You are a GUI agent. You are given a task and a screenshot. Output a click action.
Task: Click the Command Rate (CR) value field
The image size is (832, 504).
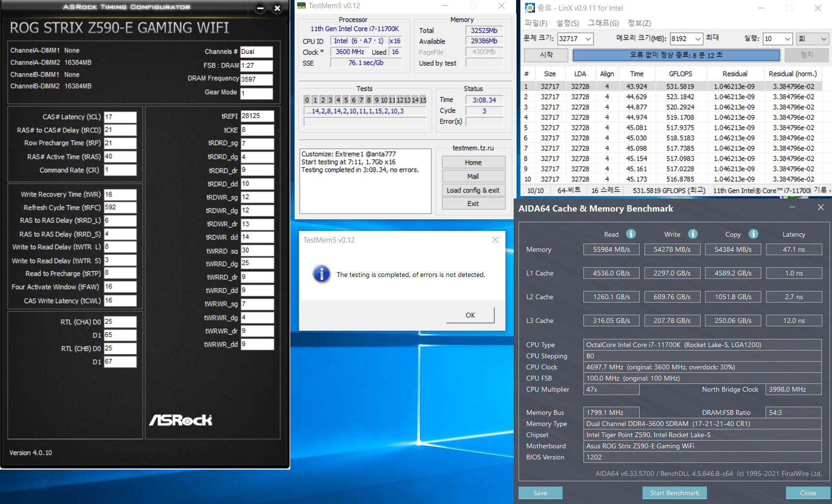120,170
